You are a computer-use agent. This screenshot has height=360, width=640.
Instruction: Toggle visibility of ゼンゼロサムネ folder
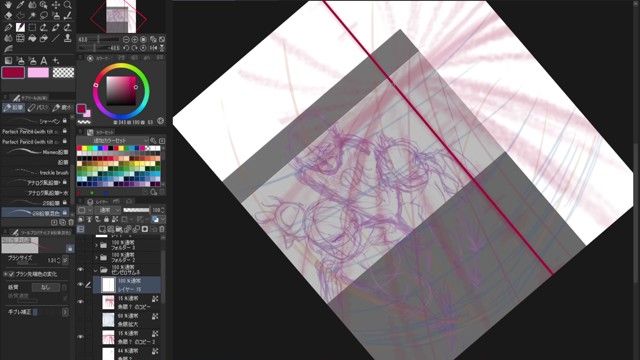click(x=80, y=269)
